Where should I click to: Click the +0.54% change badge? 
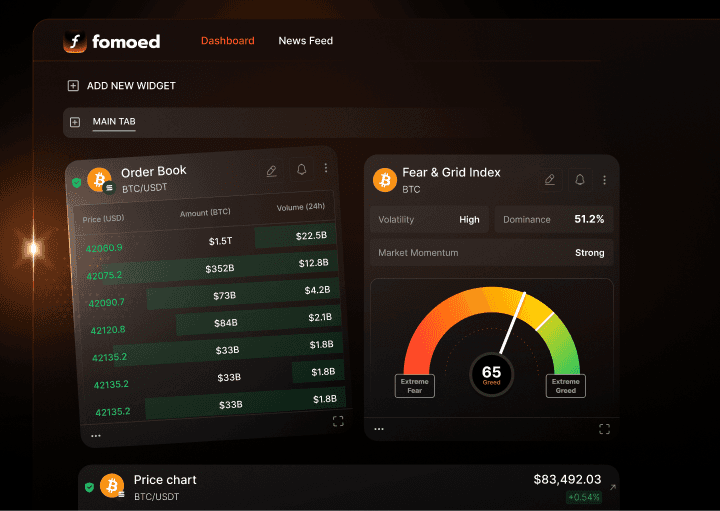coord(584,497)
